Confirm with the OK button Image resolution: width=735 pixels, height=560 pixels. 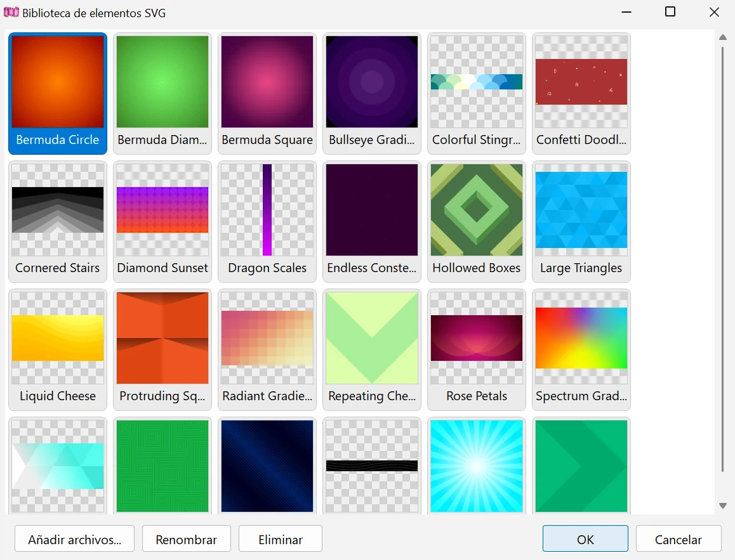[585, 539]
